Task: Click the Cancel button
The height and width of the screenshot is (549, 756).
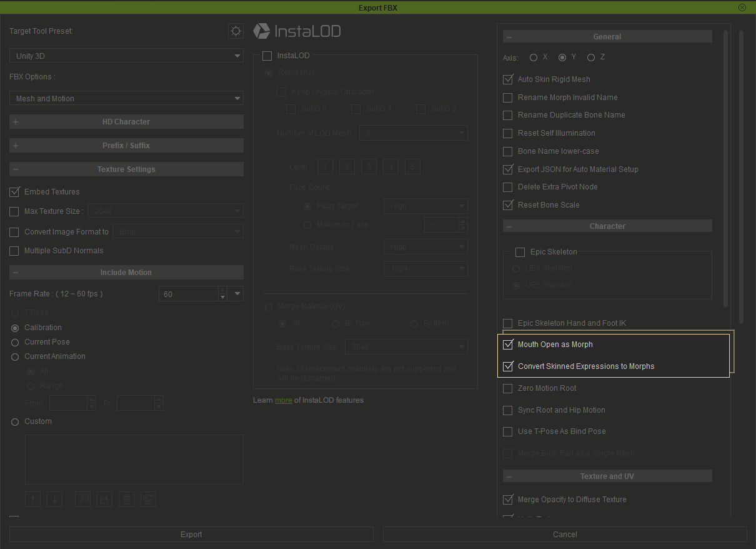Action: pyautogui.click(x=565, y=535)
